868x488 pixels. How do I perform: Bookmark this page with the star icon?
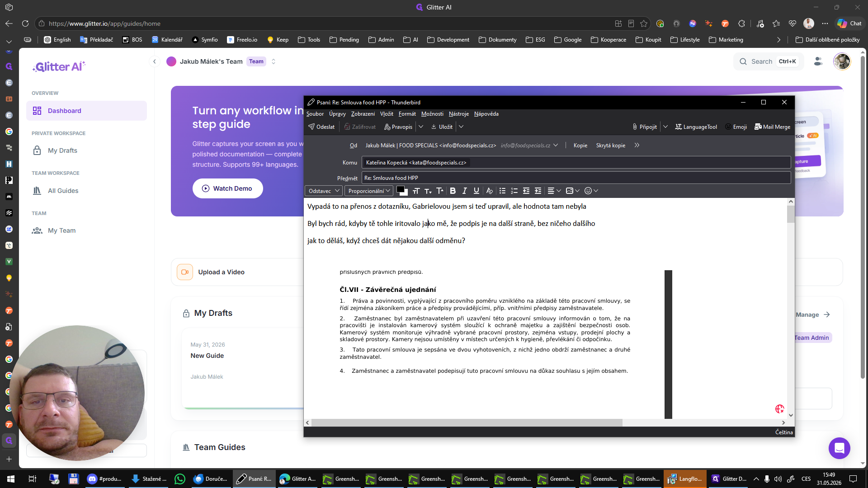[644, 23]
